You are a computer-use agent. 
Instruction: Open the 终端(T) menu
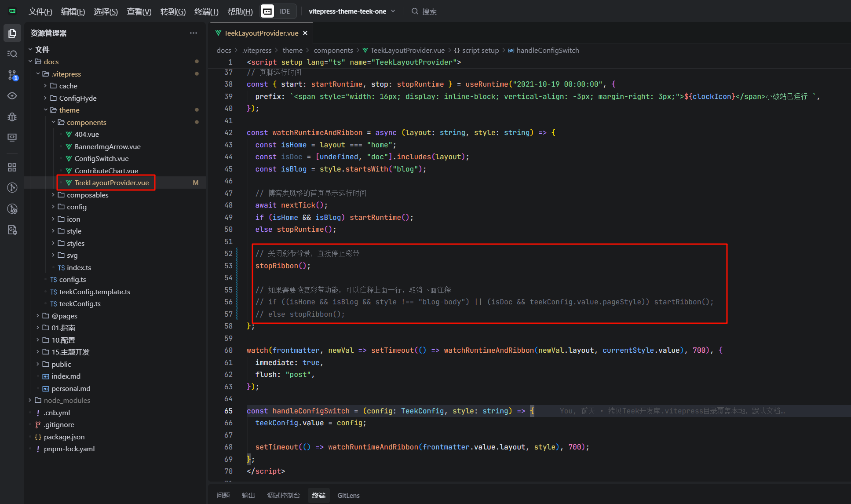tap(206, 11)
